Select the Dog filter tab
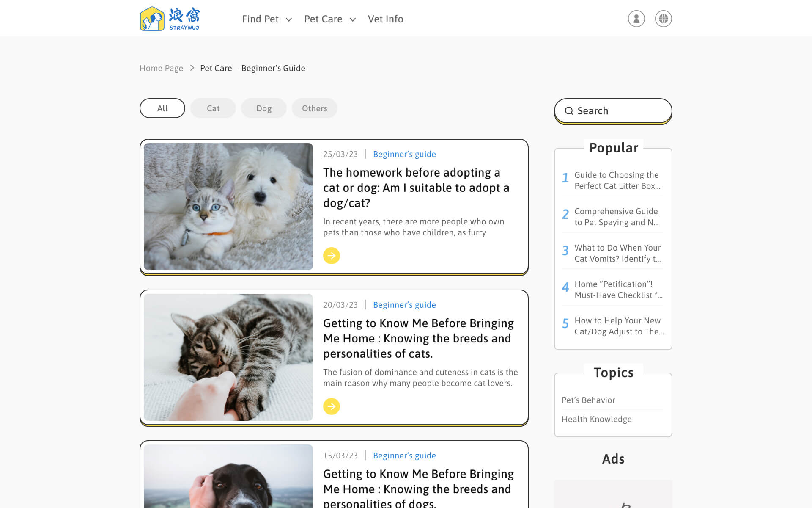Image resolution: width=812 pixels, height=508 pixels. [x=264, y=108]
